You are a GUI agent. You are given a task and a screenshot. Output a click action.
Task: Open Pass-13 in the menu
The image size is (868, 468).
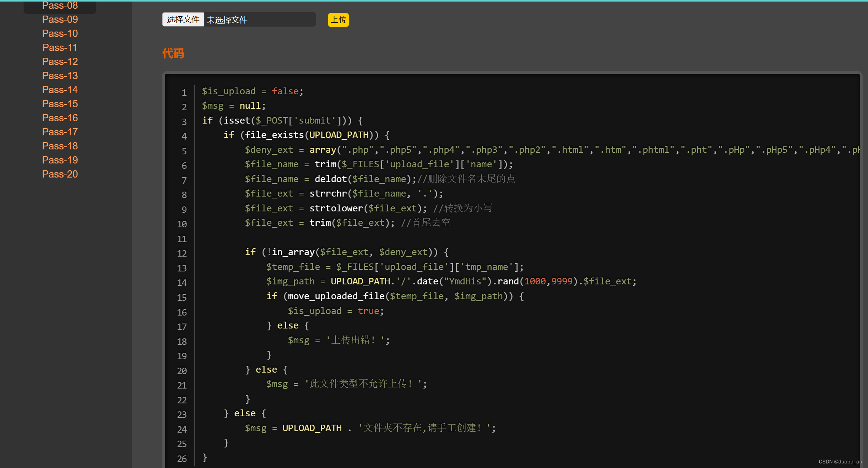[60, 76]
